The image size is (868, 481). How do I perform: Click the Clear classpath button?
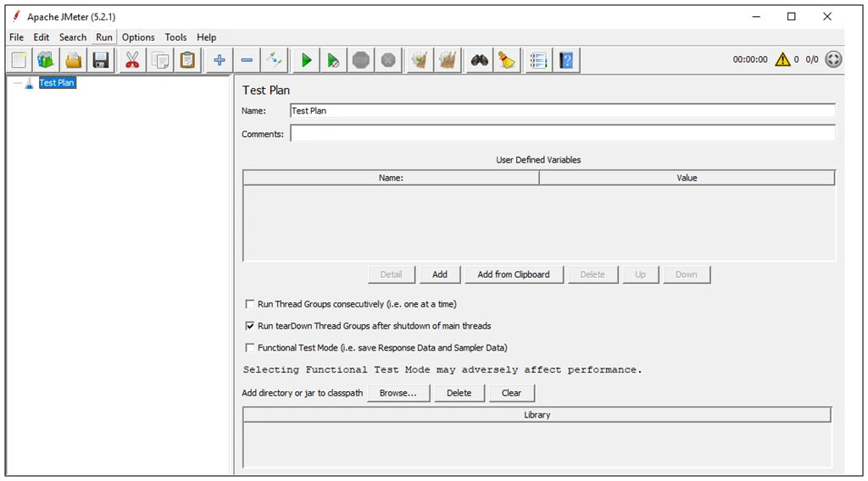(511, 393)
